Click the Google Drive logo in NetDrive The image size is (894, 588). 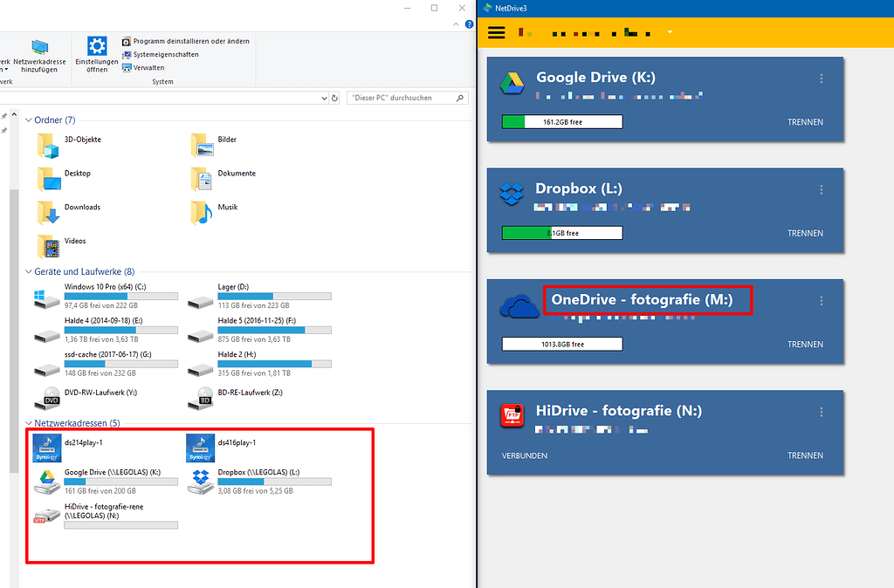pyautogui.click(x=512, y=83)
